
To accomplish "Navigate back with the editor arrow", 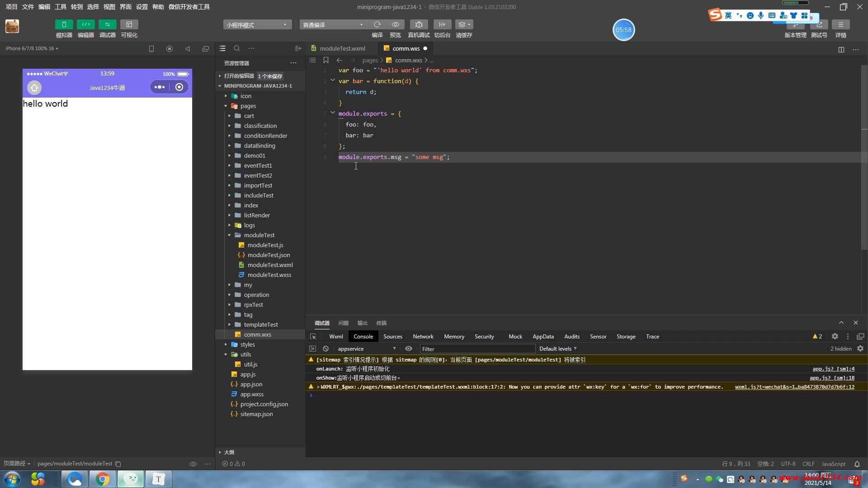I will click(340, 60).
